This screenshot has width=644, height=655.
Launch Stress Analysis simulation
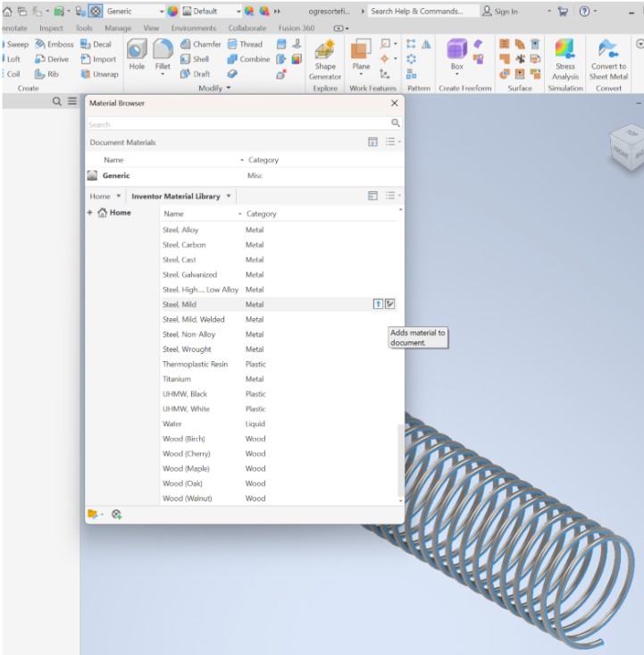[565, 60]
